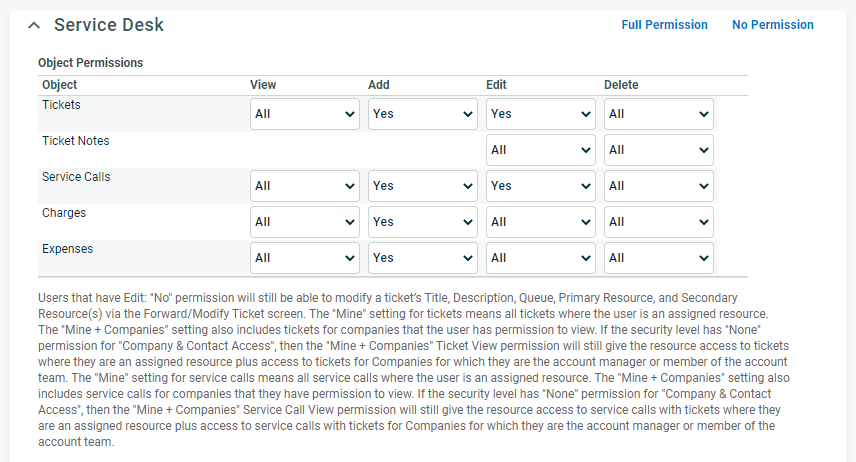Click the No Permission link
The image size is (856, 462).
[x=772, y=25]
